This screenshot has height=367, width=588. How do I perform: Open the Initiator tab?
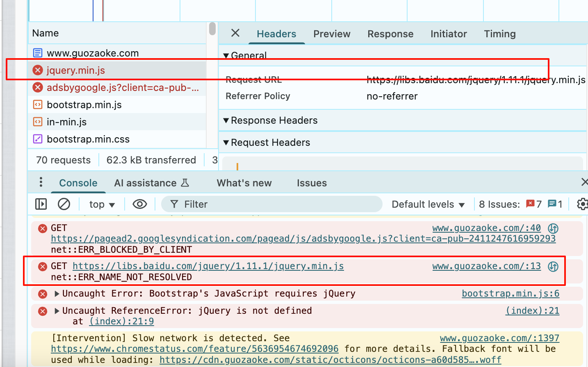coord(449,34)
